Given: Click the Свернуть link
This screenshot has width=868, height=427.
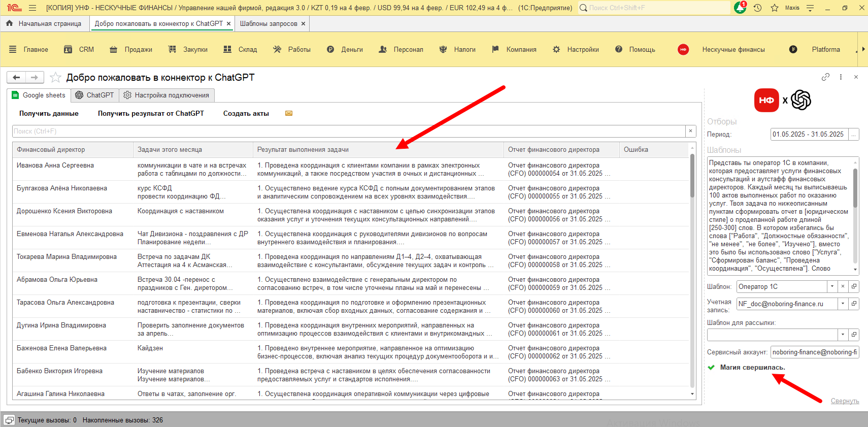Looking at the screenshot, I should click(845, 401).
